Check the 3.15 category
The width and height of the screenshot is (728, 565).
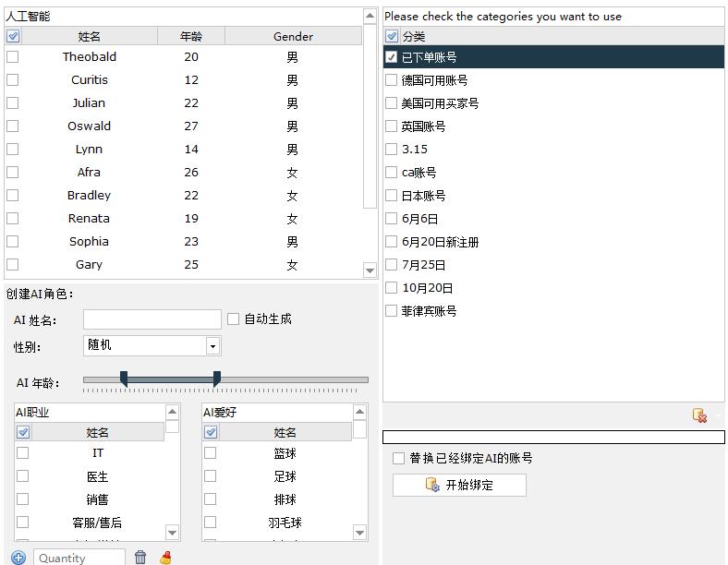coord(392,149)
